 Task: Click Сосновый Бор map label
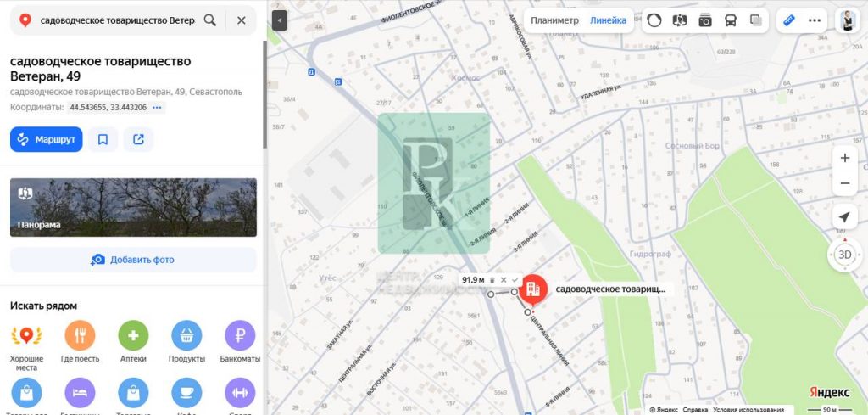[x=692, y=146]
